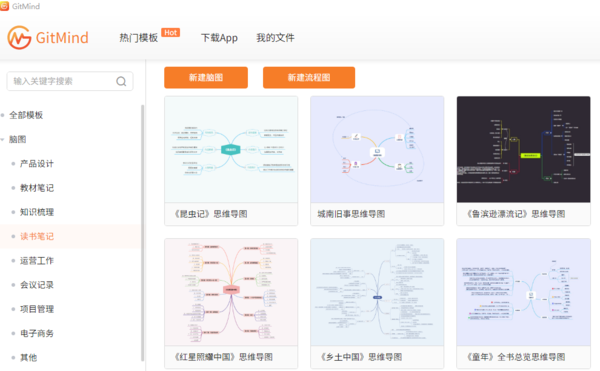Open the 《鲁滨逊漂流记》思维导图 dark thumbnail

click(x=523, y=150)
